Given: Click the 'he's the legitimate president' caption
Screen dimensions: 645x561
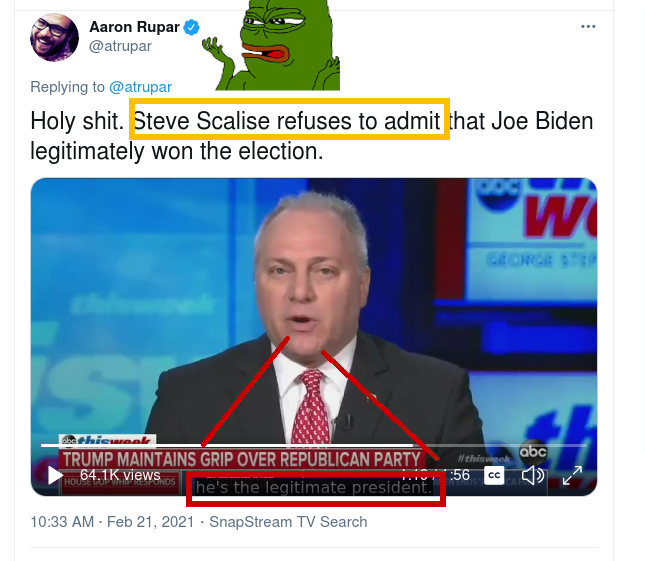Looking at the screenshot, I should (x=313, y=487).
